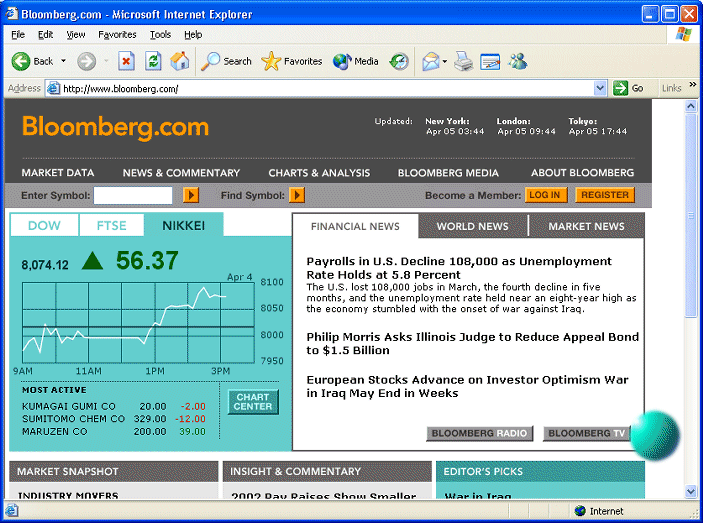
Task: Expand the Mail button dropdown arrow
Action: 445,61
